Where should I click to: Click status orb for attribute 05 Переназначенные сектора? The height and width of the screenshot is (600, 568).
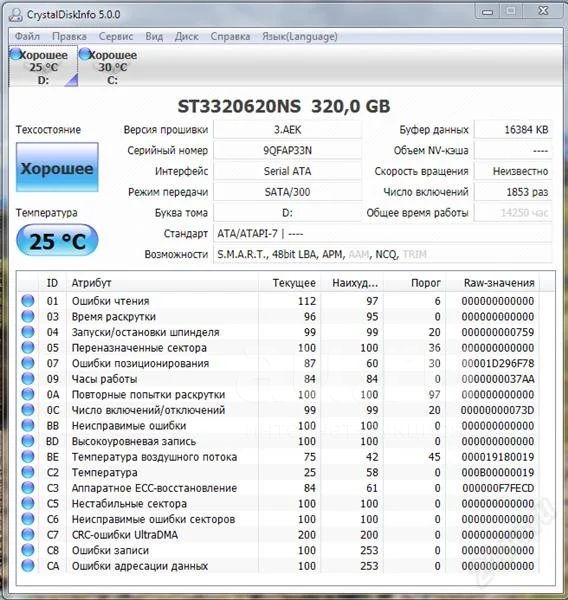28,347
